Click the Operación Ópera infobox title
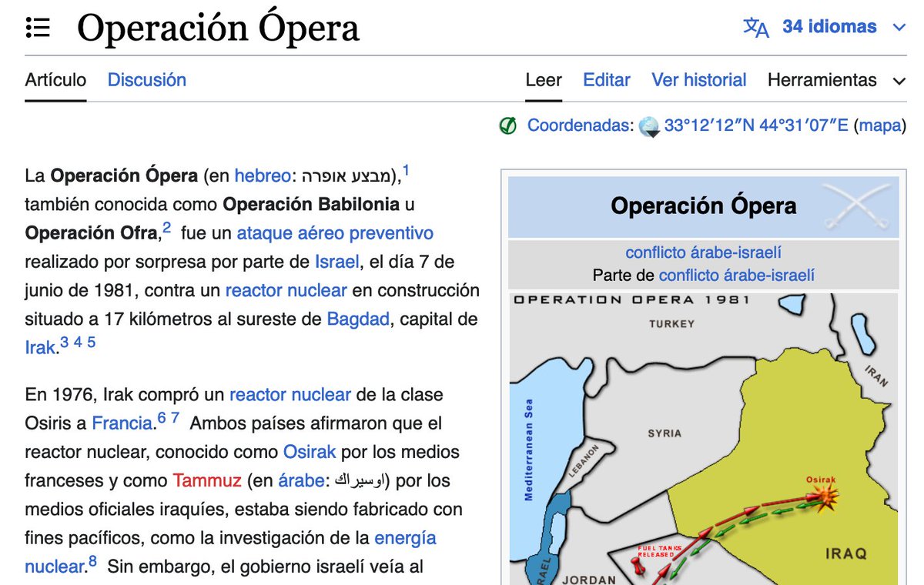 (703, 206)
